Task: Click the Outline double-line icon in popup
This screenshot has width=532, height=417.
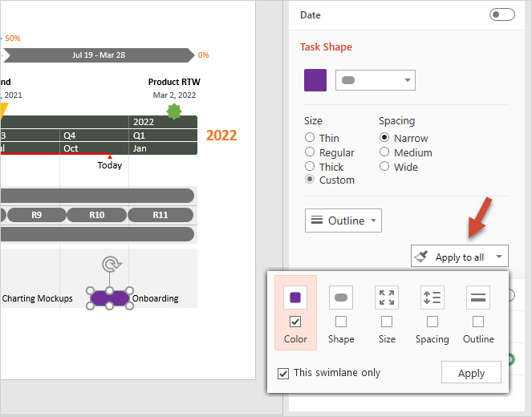Action: tap(478, 298)
